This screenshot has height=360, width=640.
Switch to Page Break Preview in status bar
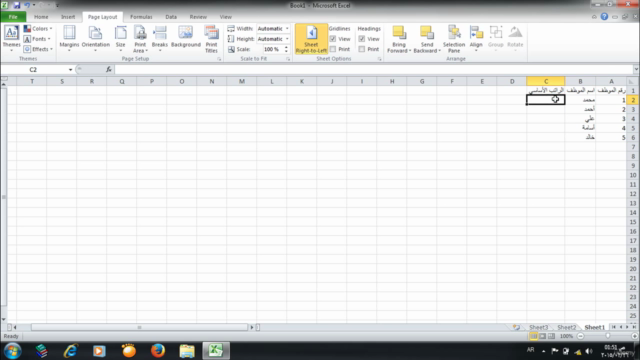(x=551, y=336)
